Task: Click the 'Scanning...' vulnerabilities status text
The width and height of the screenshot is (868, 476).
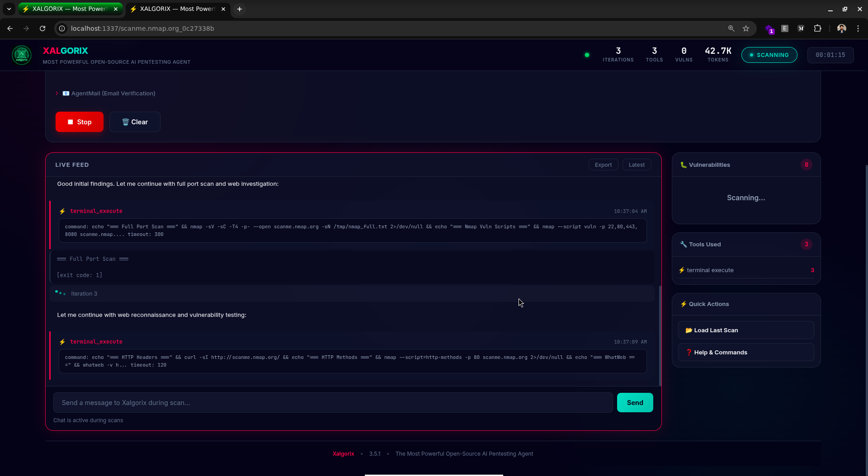Action: 746,198
